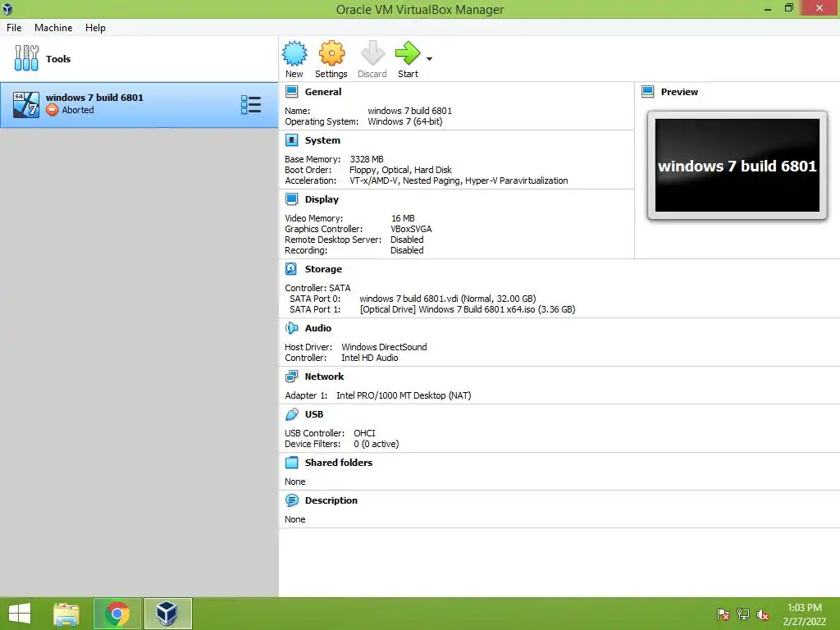840x630 pixels.
Task: Click the Base Memory value 3328 MB
Action: [367, 159]
